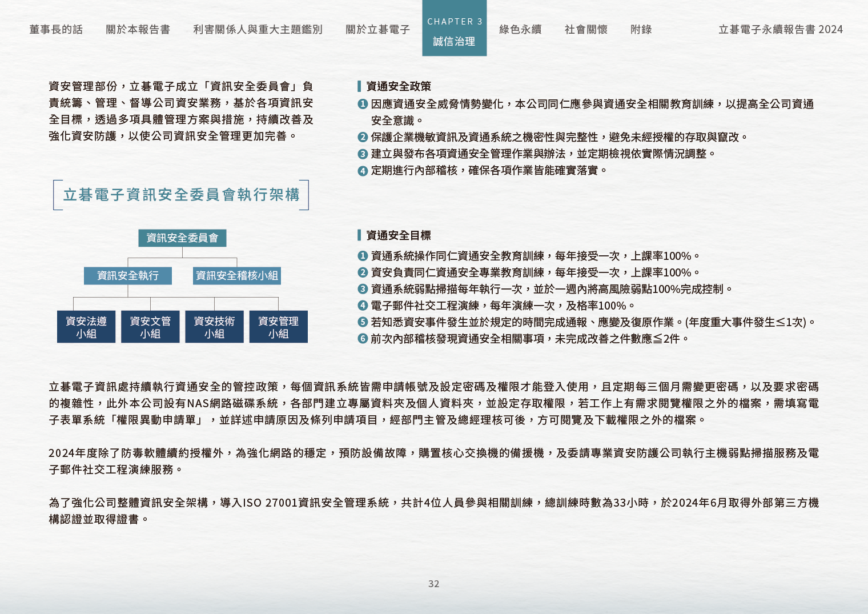This screenshot has width=868, height=614.
Task: Click goal bullet 4 about 電子郵件社交工程演練
Action: (496, 306)
